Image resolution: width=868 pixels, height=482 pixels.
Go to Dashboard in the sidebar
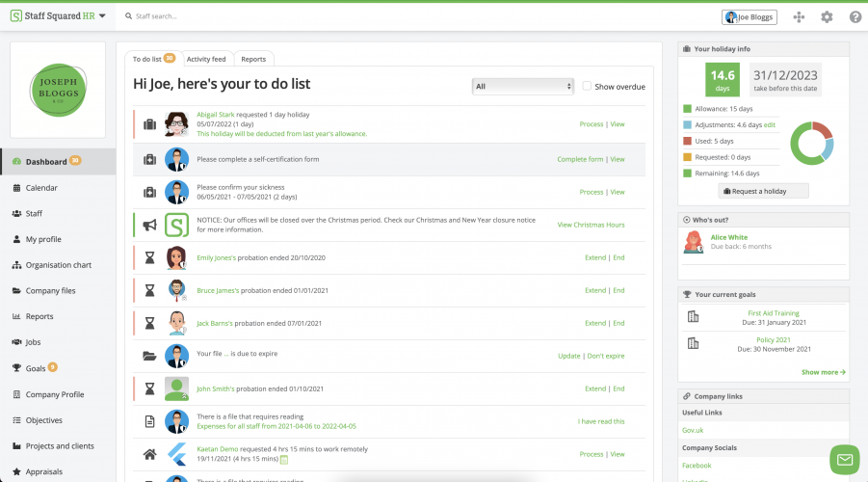[58, 161]
